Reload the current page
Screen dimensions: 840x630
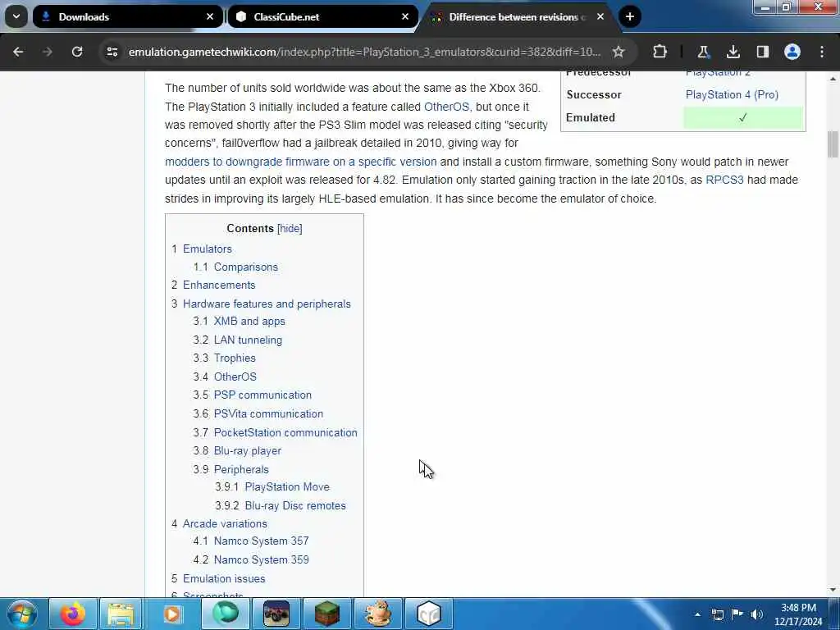(77, 52)
